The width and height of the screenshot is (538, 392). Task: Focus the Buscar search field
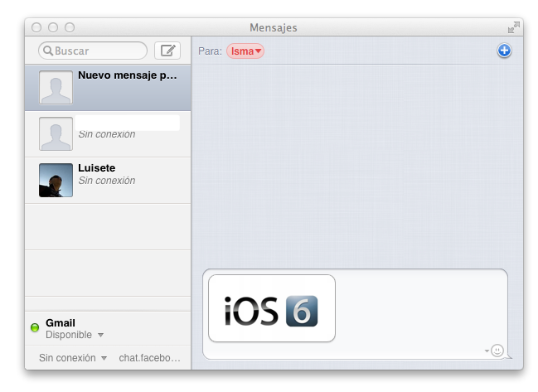pyautogui.click(x=93, y=51)
